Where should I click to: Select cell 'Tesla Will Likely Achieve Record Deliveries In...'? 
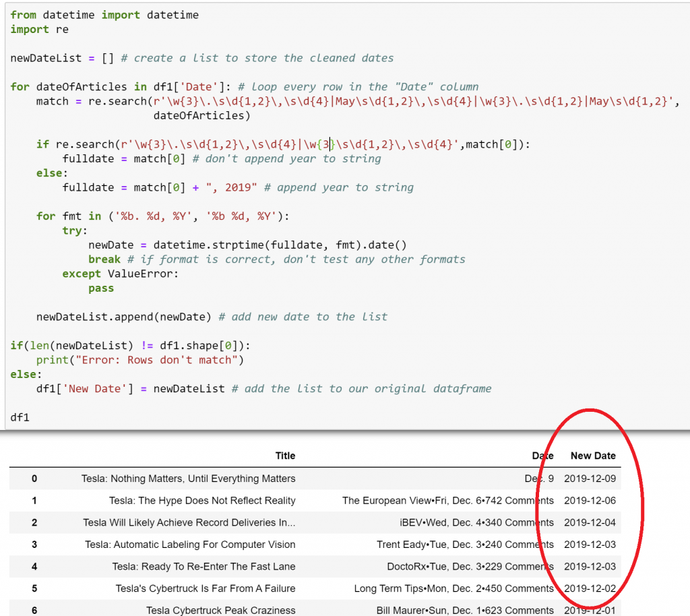[189, 523]
